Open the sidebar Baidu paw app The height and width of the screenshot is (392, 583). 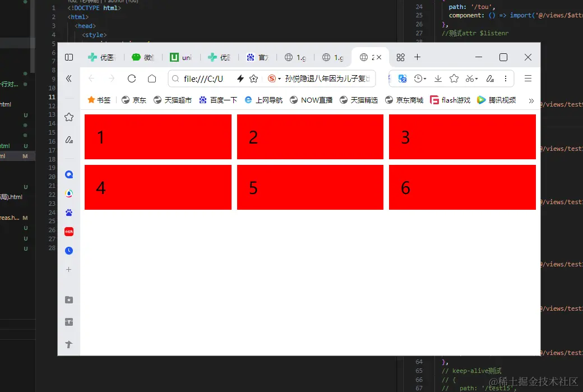[69, 213]
